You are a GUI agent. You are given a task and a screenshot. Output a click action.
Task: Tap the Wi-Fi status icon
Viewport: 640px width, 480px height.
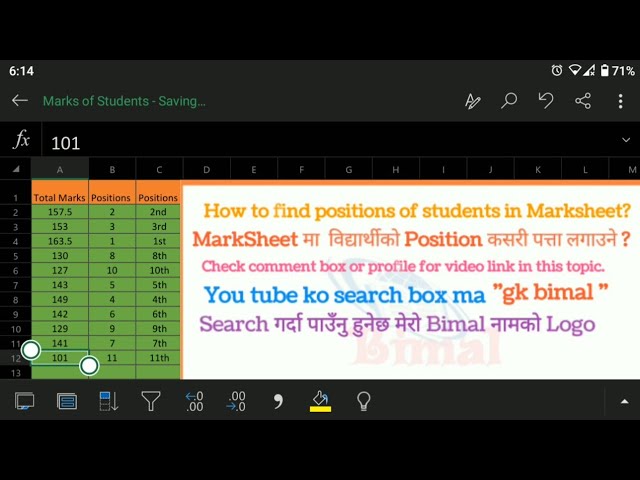[575, 70]
